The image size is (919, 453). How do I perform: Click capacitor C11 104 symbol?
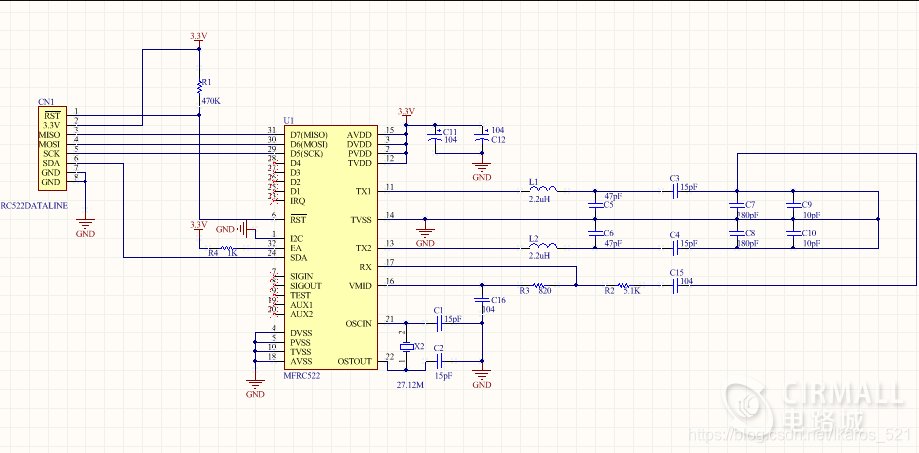click(x=434, y=138)
